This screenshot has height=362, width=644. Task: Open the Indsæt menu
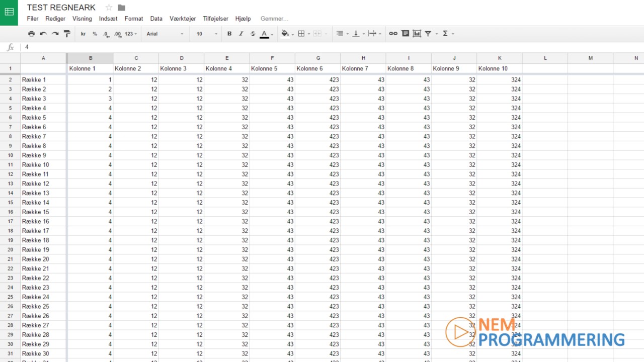click(108, 19)
